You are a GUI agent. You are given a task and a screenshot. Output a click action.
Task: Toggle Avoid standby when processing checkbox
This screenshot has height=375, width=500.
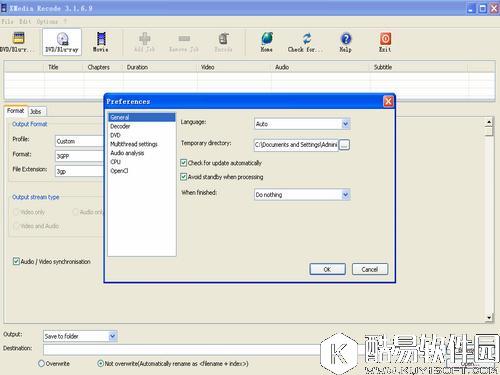pyautogui.click(x=183, y=177)
